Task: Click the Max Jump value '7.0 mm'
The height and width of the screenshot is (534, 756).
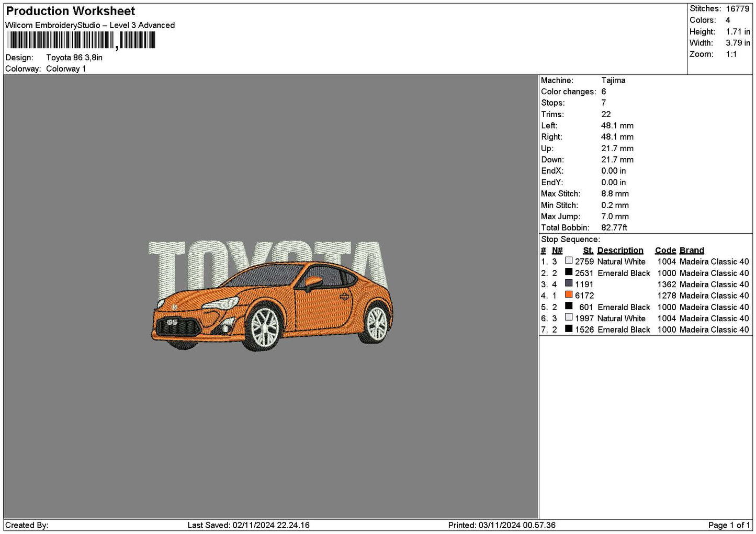Action: point(615,217)
